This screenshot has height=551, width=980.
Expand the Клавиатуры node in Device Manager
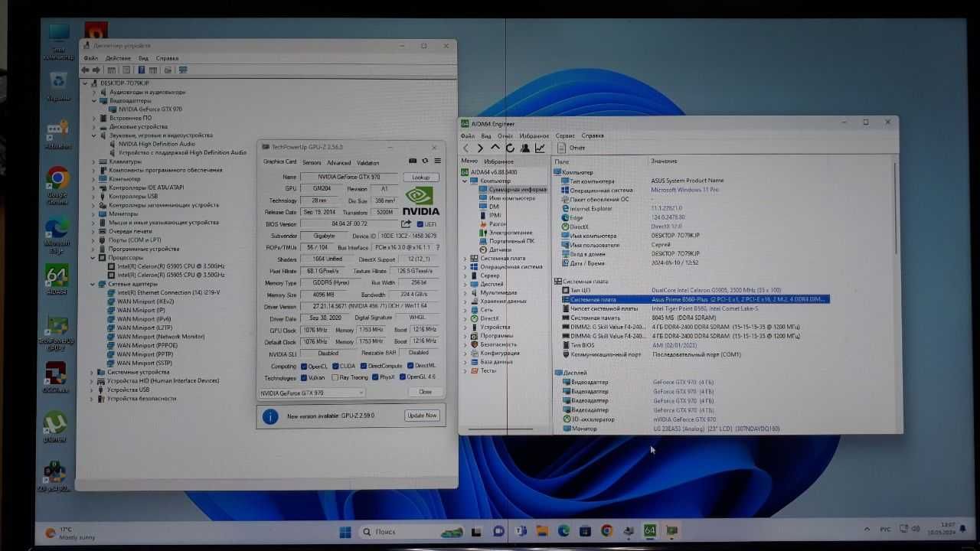pyautogui.click(x=95, y=161)
